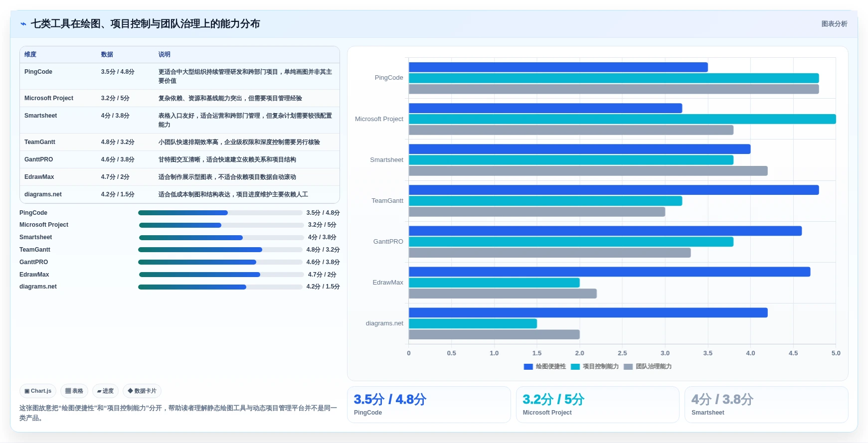Image resolution: width=868 pixels, height=443 pixels.
Task: Click the 说明 column header
Action: (165, 54)
